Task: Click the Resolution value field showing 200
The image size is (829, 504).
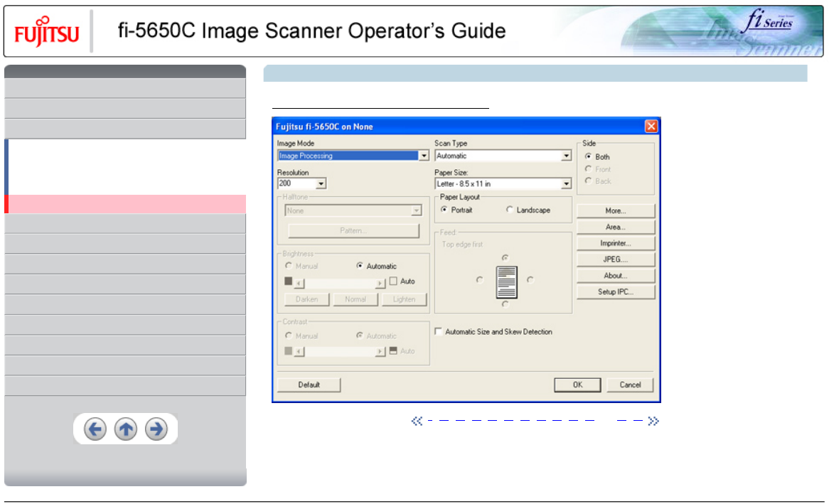Action: [297, 183]
